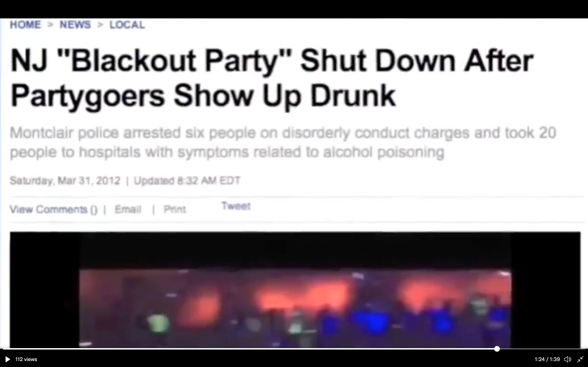Image resolution: width=588 pixels, height=367 pixels.
Task: Share article via Email link
Action: tap(128, 209)
